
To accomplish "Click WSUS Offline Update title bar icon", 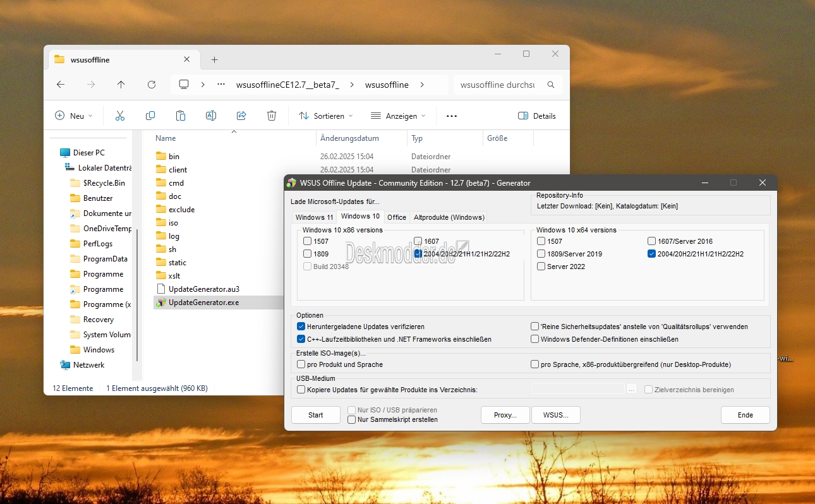I will click(x=291, y=183).
